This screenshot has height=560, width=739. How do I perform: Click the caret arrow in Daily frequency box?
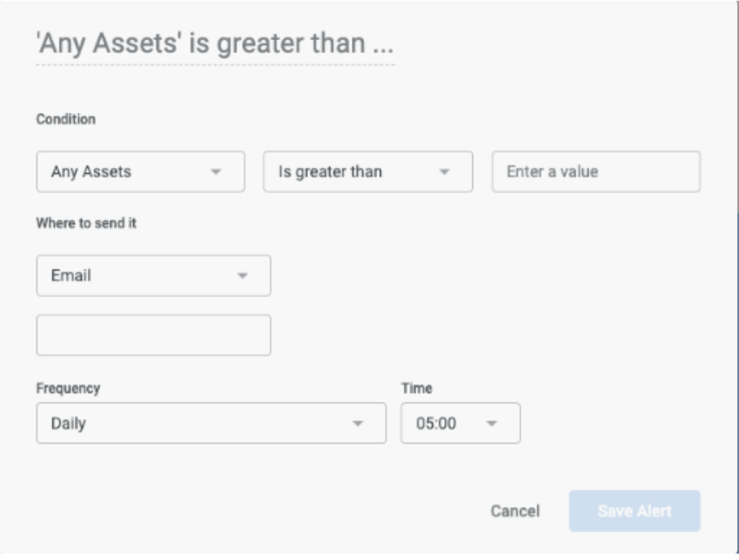pos(357,423)
